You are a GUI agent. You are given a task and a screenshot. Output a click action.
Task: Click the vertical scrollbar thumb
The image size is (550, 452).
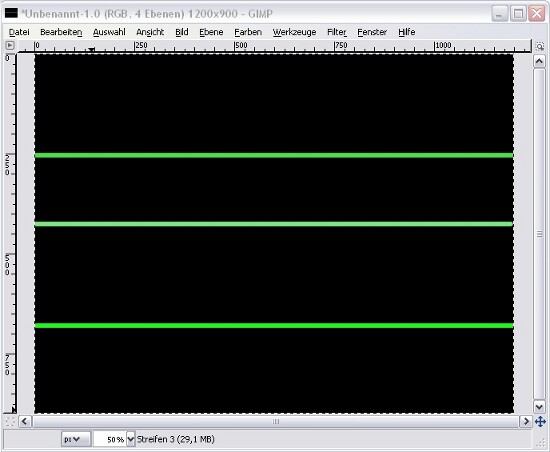click(x=539, y=234)
